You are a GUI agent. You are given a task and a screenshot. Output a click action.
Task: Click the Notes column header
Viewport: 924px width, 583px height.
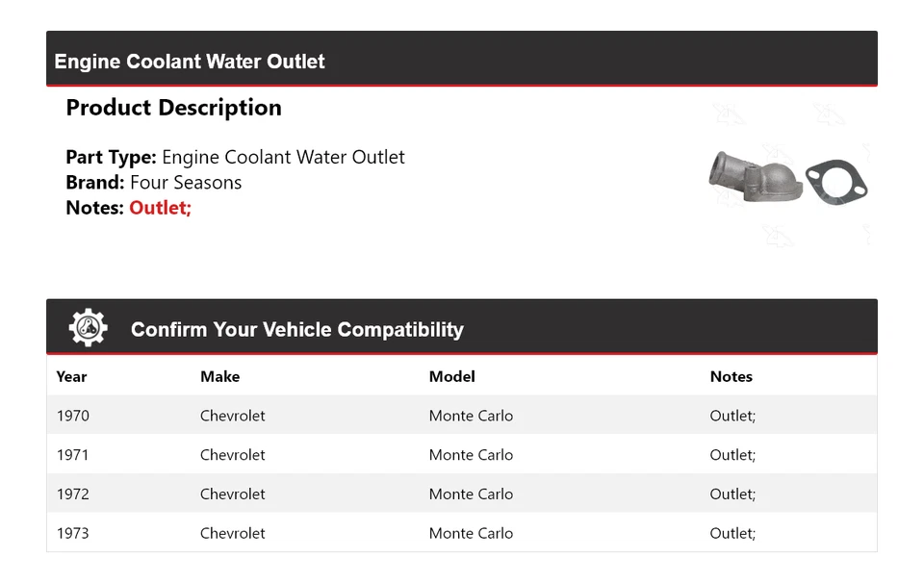pos(731,376)
